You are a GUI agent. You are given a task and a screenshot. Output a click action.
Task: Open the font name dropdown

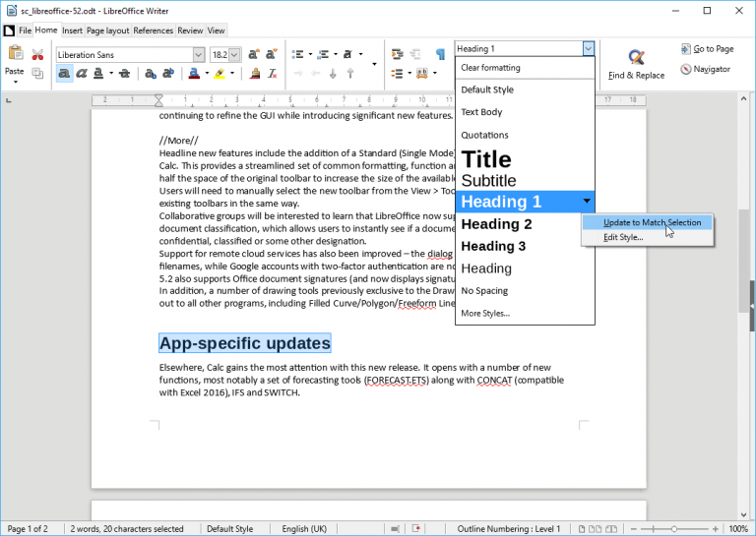pyautogui.click(x=198, y=55)
